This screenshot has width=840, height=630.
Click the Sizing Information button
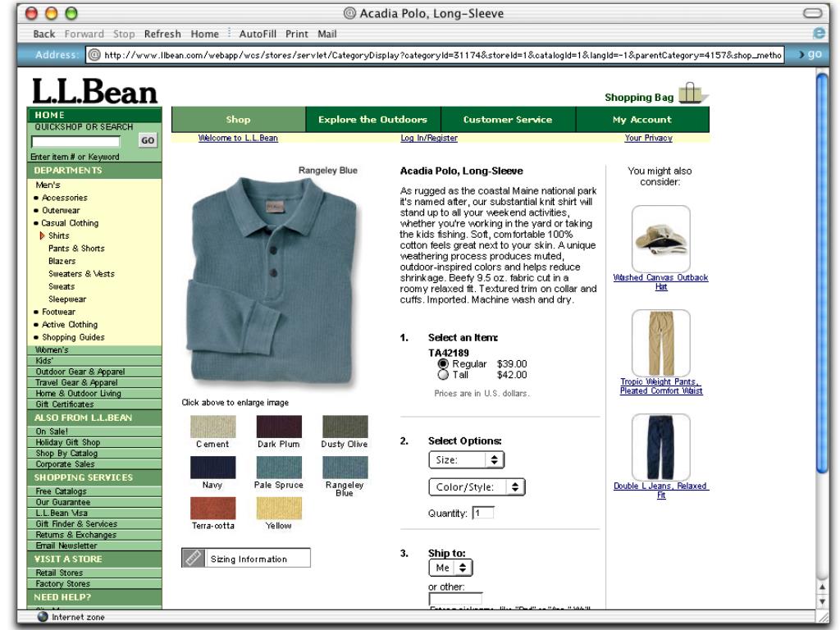[246, 558]
